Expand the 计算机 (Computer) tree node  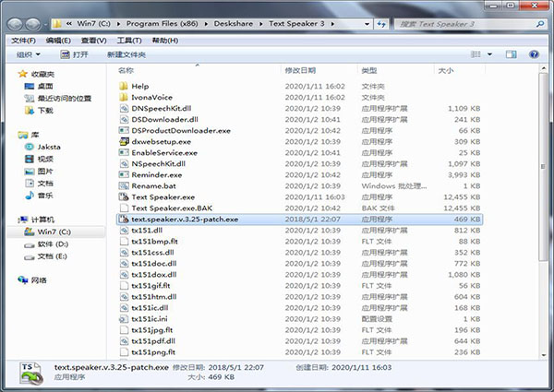coord(12,220)
